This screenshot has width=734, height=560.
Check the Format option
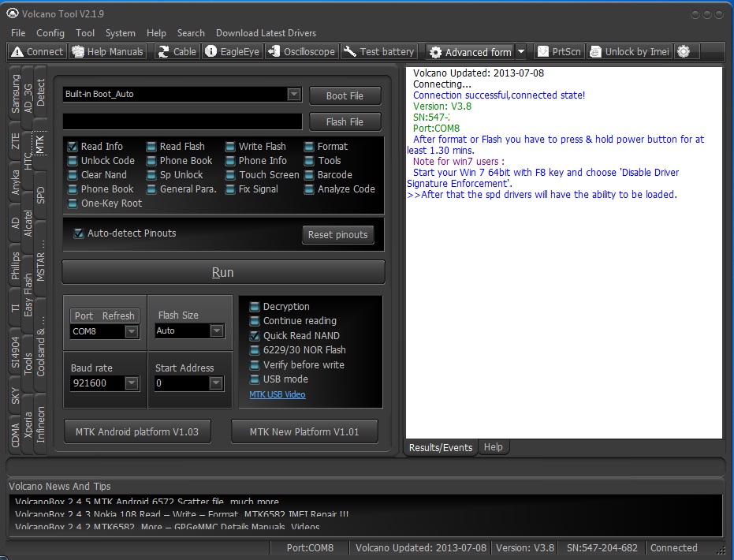pos(308,147)
